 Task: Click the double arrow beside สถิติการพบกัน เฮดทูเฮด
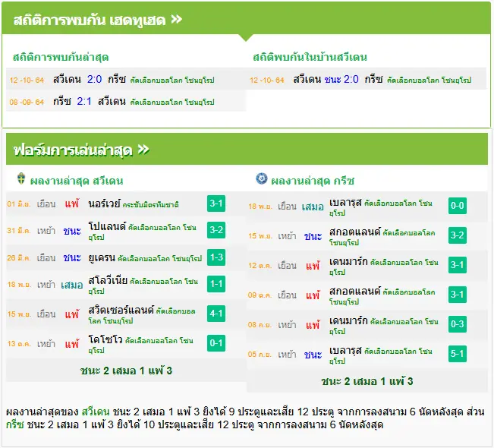click(176, 19)
